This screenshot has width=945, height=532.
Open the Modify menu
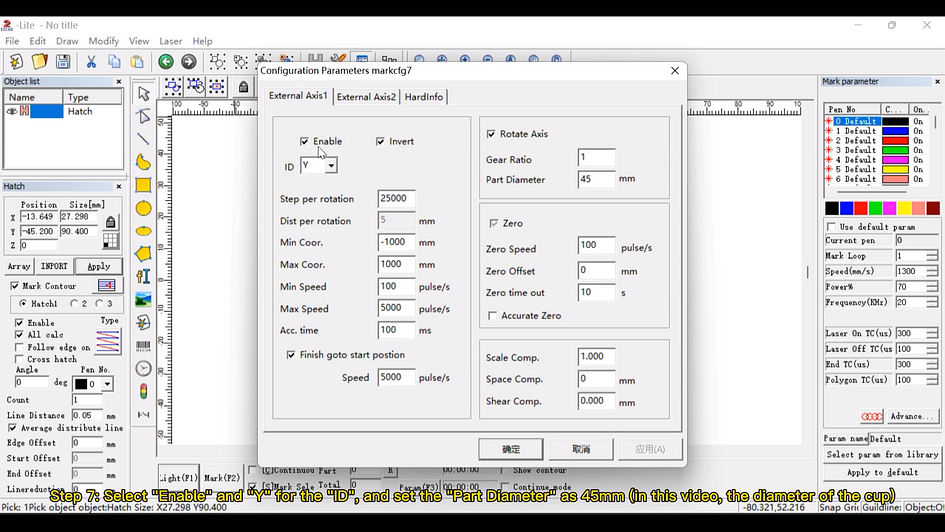click(x=104, y=41)
